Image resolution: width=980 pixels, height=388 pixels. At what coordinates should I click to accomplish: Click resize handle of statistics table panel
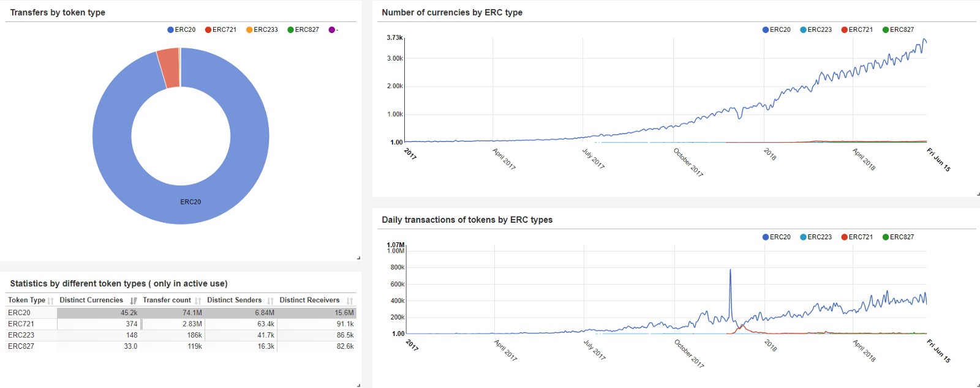pyautogui.click(x=358, y=385)
